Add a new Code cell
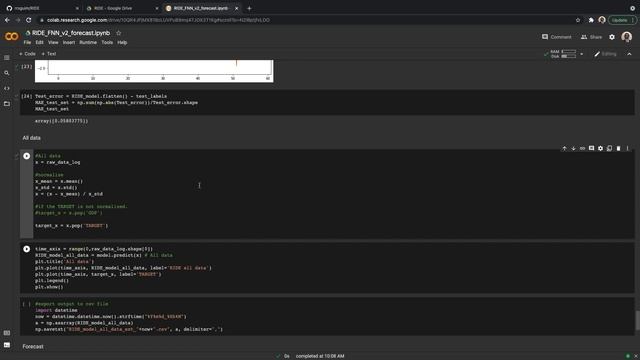This screenshot has height=360, width=640. (27, 54)
